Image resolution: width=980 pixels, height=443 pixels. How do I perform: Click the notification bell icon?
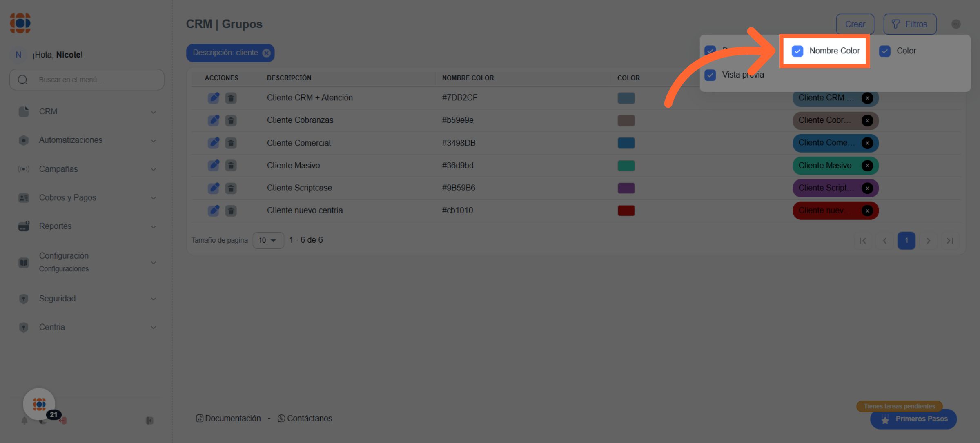[x=24, y=421]
